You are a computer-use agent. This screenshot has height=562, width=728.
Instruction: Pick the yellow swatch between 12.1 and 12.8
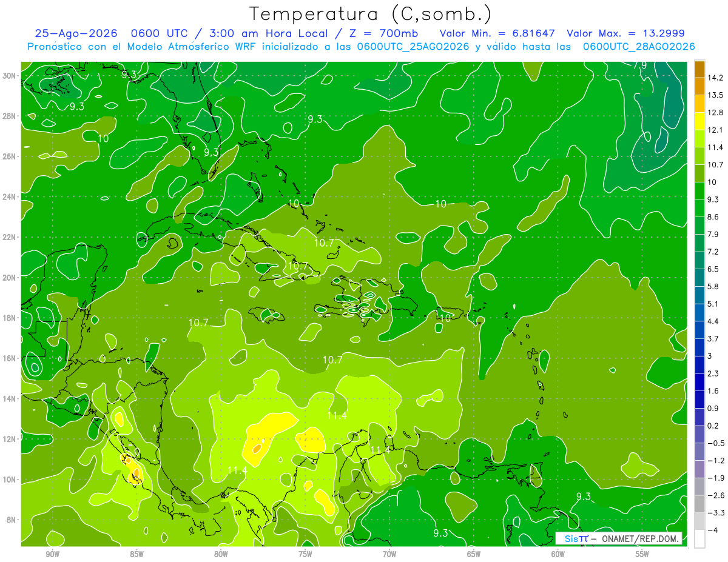click(699, 121)
